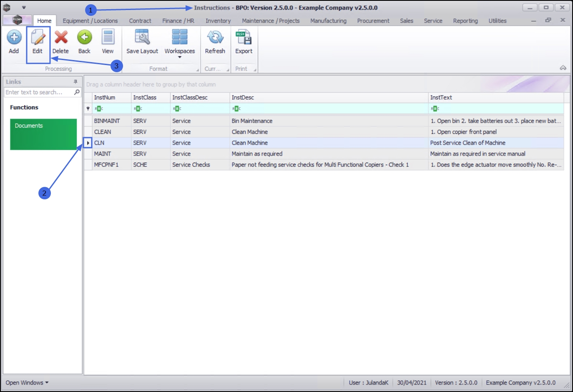Select the CLEAN instruction row

[324, 132]
